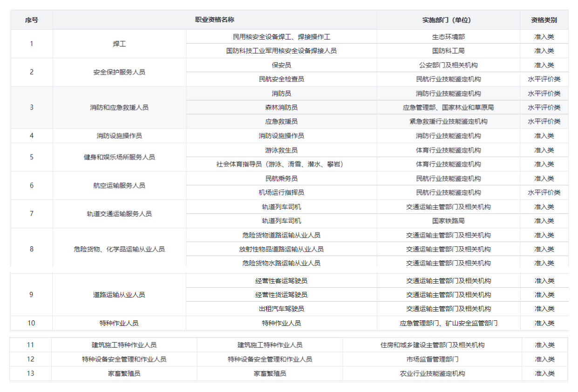578x392 pixels.
Task: Click the 放射性物品道路运输从业人员 cell
Action: tap(281, 249)
